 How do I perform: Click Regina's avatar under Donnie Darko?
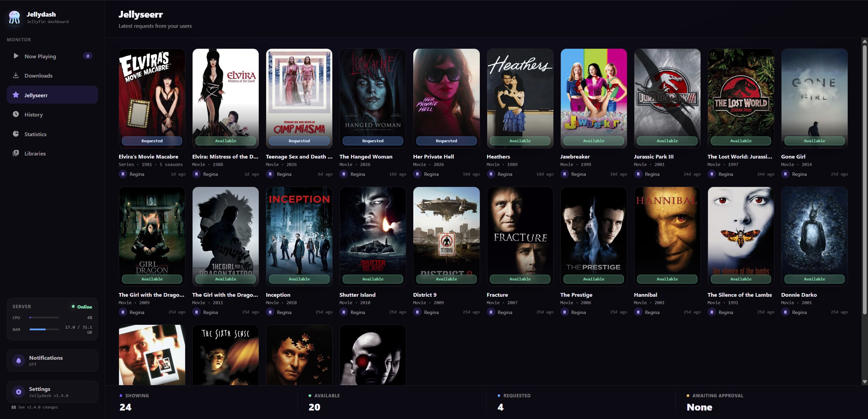tap(785, 312)
